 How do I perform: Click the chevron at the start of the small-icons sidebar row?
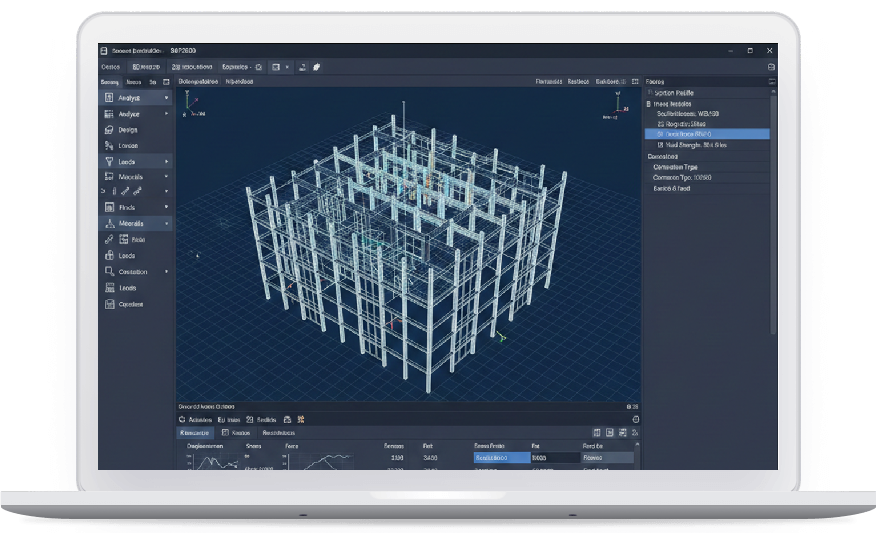[103, 191]
